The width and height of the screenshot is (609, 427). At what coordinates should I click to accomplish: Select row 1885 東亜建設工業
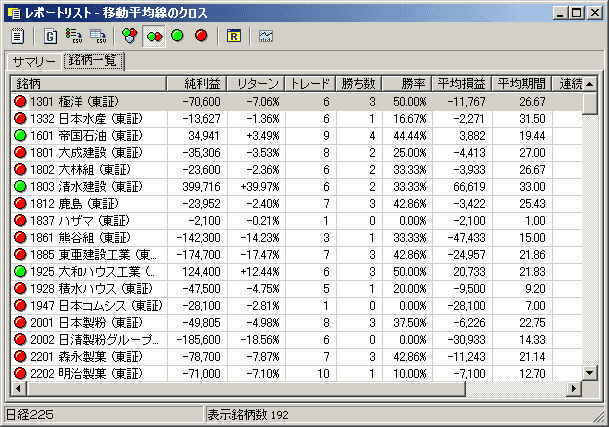(x=297, y=255)
